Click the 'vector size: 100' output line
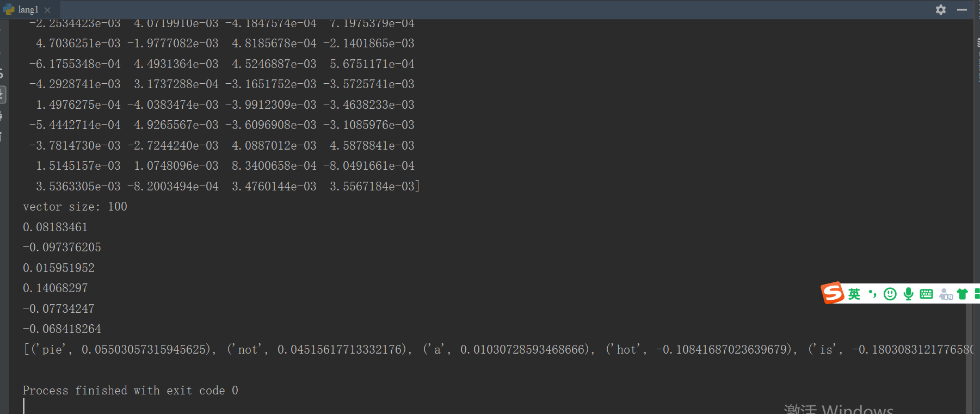This screenshot has width=980, height=414. click(x=75, y=207)
